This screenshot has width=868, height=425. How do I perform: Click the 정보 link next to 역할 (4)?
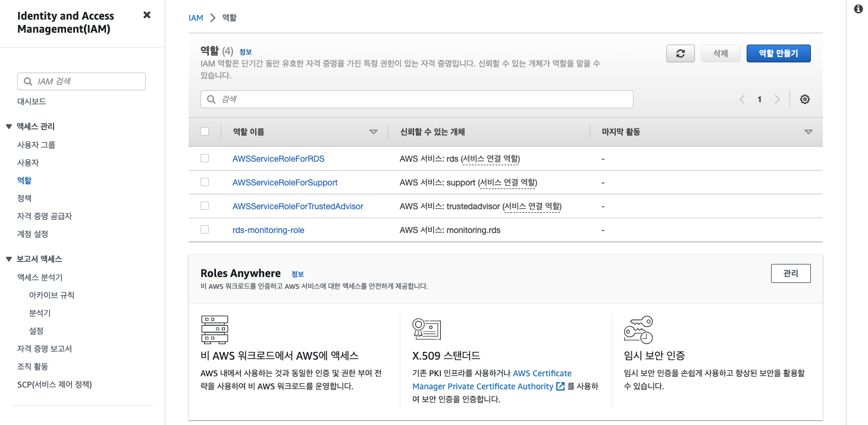point(246,52)
